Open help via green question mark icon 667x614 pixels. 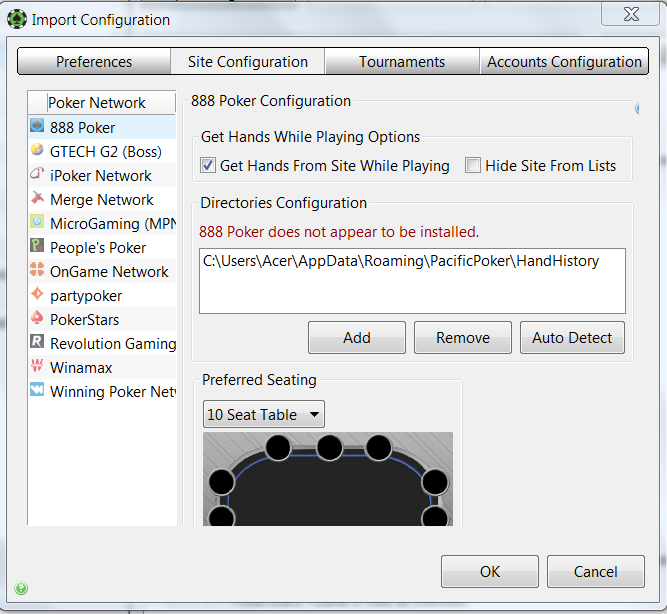[x=21, y=588]
